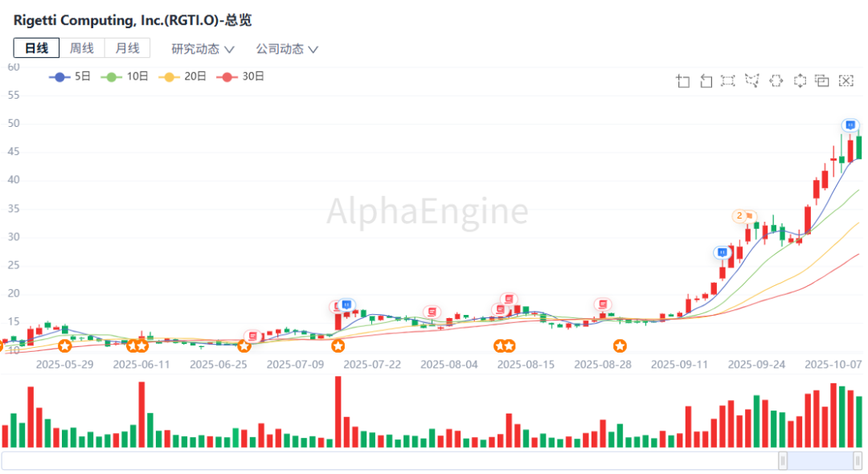Enable the horizontal range selection tool
The image size is (868, 474).
click(x=776, y=80)
